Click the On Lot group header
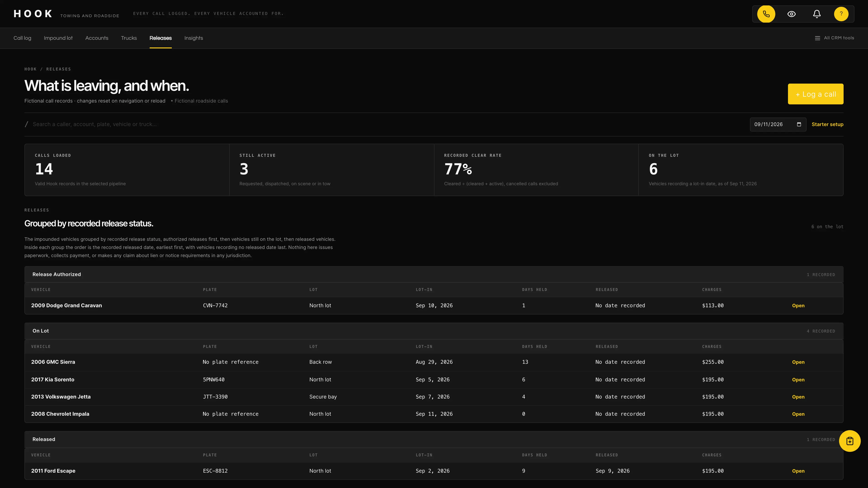 click(434, 331)
